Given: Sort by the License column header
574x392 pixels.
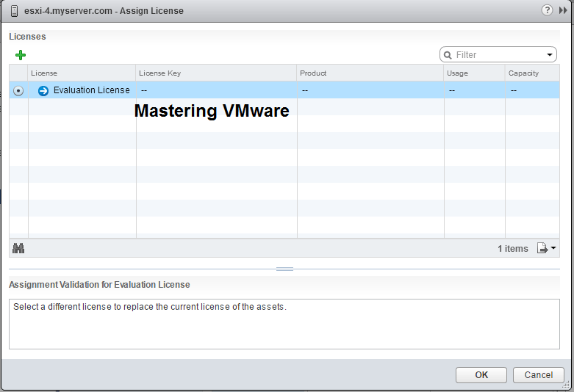Looking at the screenshot, I should [82, 73].
